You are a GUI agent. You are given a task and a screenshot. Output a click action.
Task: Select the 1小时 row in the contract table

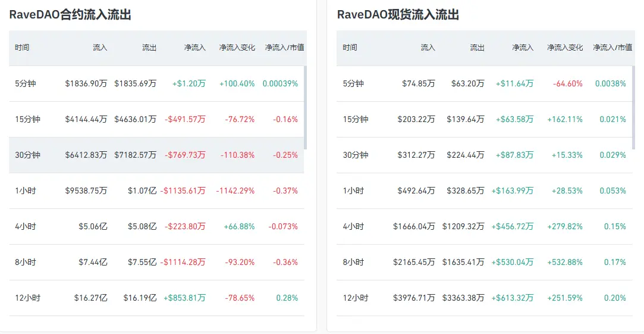pyautogui.click(x=156, y=191)
